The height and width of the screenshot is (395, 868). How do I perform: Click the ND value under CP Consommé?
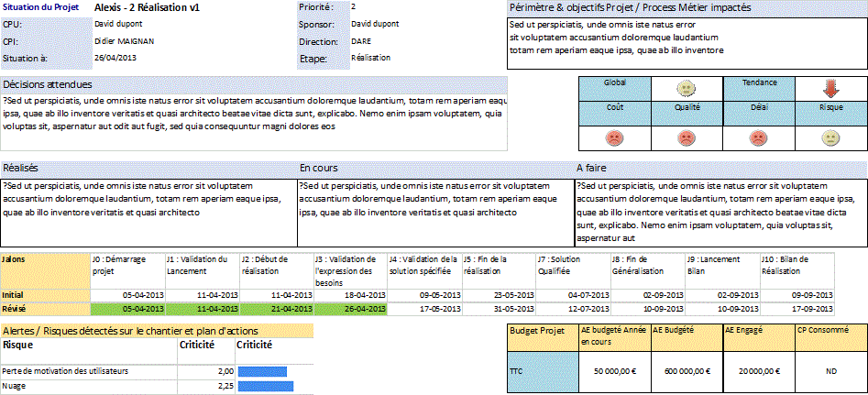click(831, 372)
